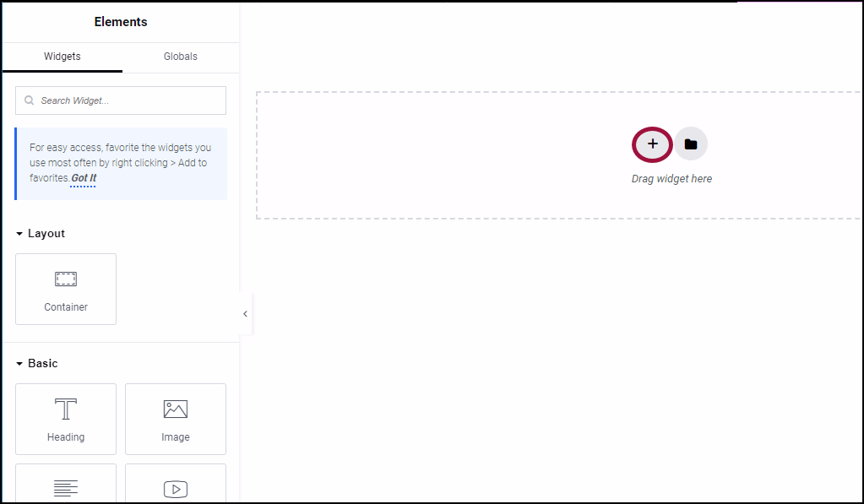Click the search magnifier icon

pos(31,100)
